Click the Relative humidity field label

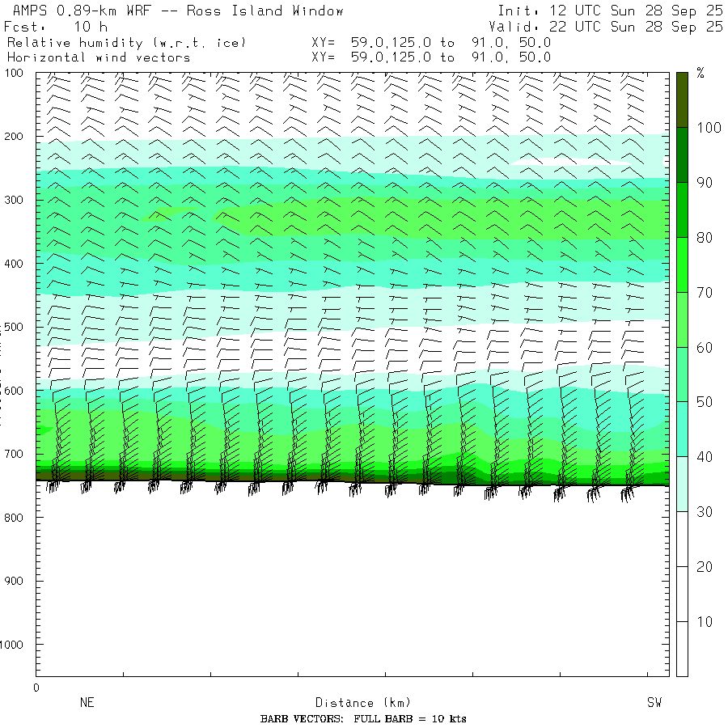coord(126,43)
